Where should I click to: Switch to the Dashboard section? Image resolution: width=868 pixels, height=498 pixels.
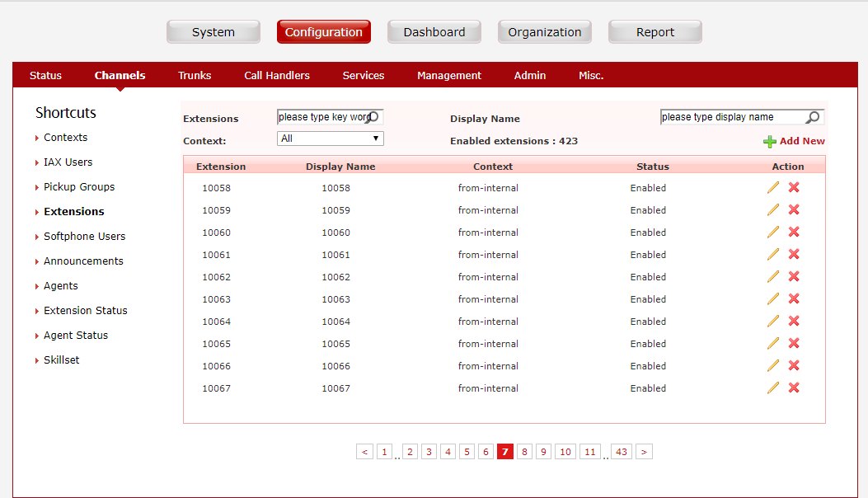pos(434,32)
